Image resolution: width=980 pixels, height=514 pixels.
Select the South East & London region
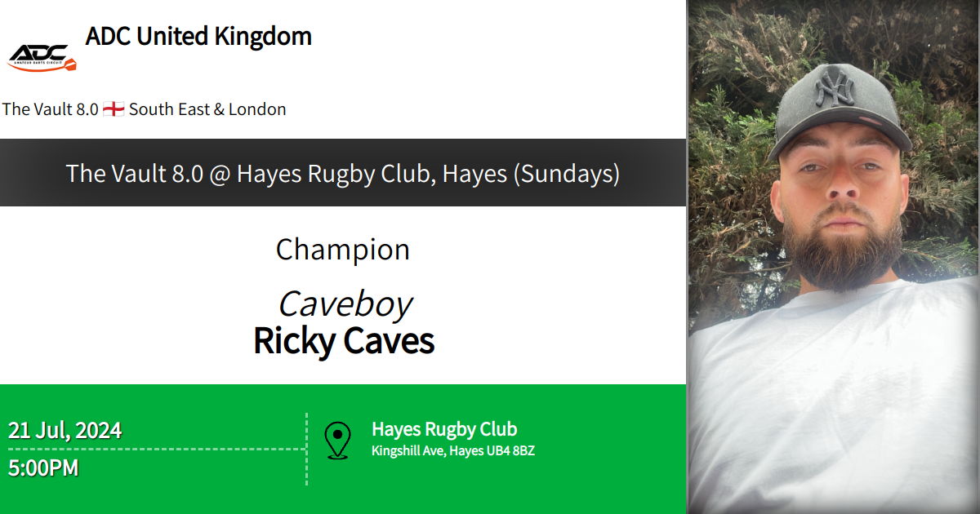pos(207,109)
